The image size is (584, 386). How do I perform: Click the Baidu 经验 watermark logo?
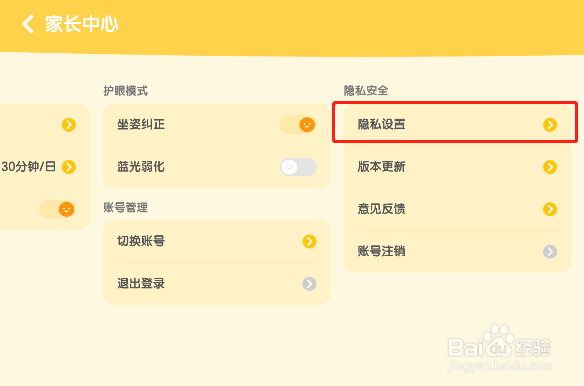tap(499, 347)
